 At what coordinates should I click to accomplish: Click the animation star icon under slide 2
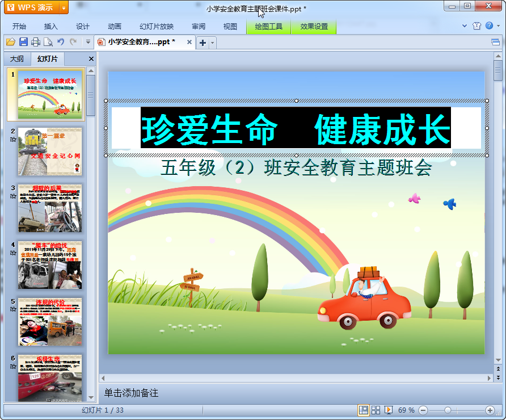click(x=13, y=140)
